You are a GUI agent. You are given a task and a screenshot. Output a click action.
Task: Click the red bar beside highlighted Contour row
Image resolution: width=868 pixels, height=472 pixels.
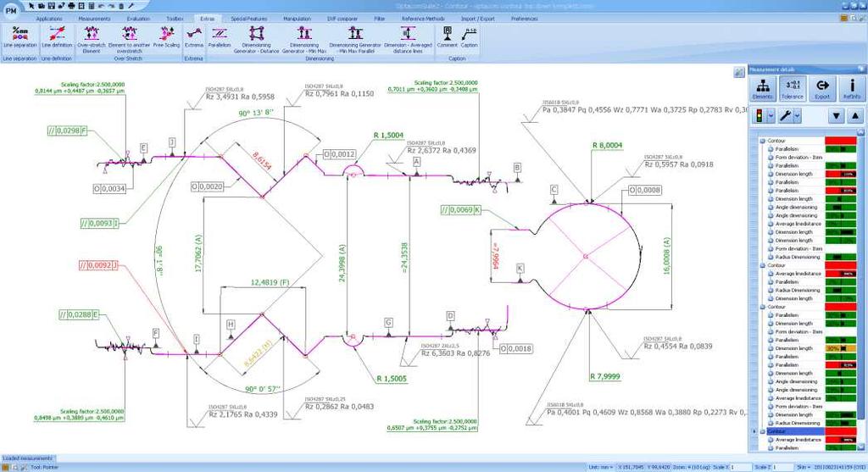point(840,431)
